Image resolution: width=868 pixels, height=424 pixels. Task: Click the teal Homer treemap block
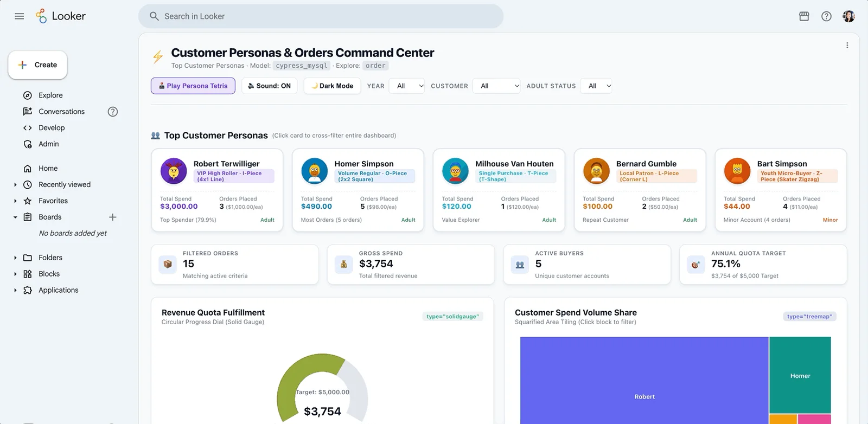[800, 375]
